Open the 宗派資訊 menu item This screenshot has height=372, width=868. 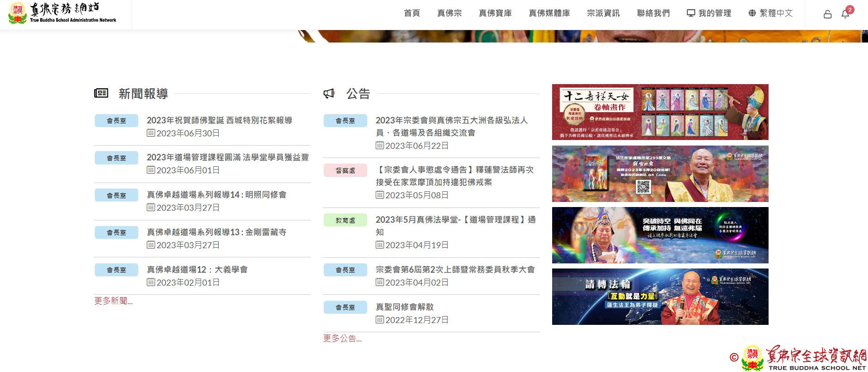(603, 13)
